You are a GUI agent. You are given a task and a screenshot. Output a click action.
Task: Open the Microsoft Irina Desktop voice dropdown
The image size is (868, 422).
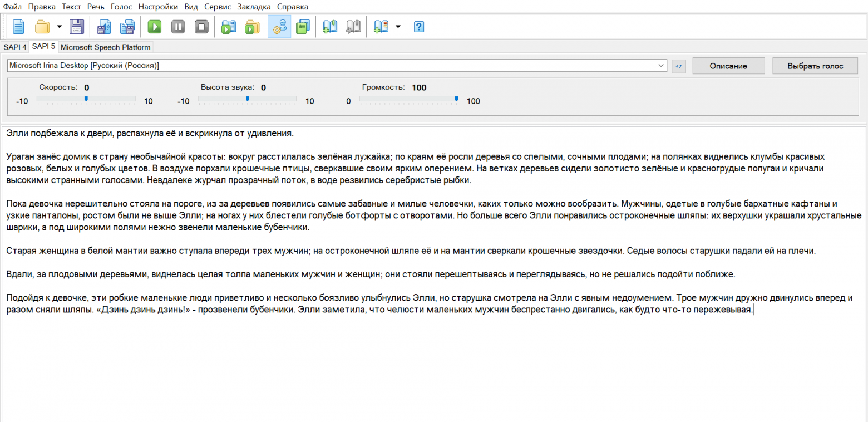point(662,66)
